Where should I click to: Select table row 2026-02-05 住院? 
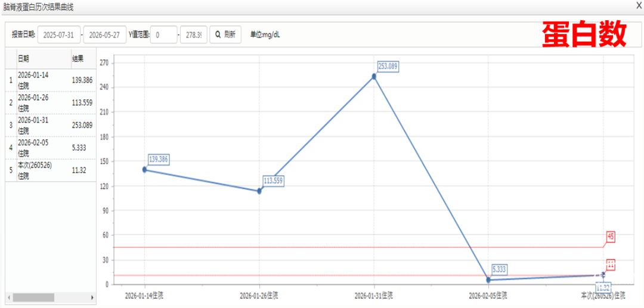(51, 148)
